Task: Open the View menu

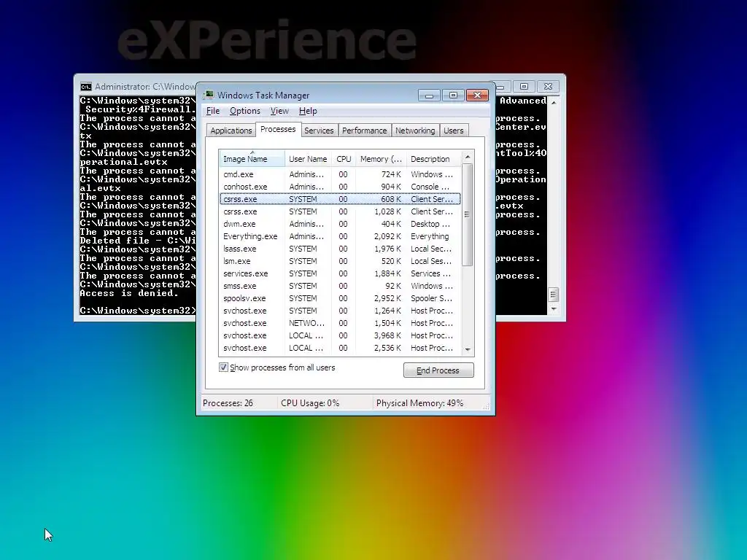Action: click(279, 111)
